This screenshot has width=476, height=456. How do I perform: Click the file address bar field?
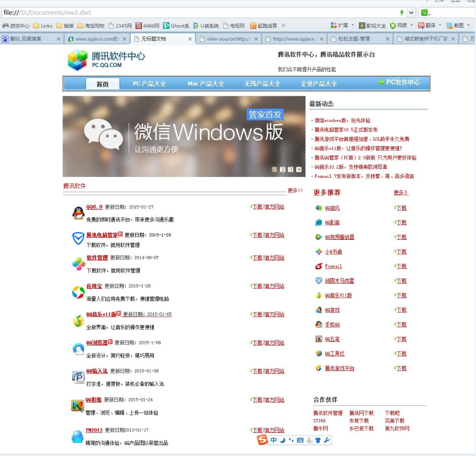click(x=196, y=13)
